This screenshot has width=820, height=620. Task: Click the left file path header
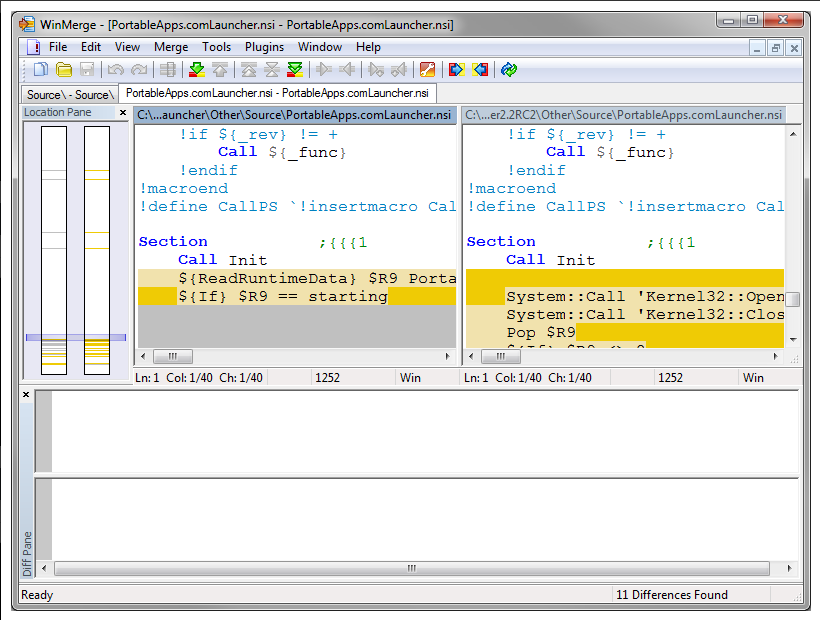tap(295, 115)
